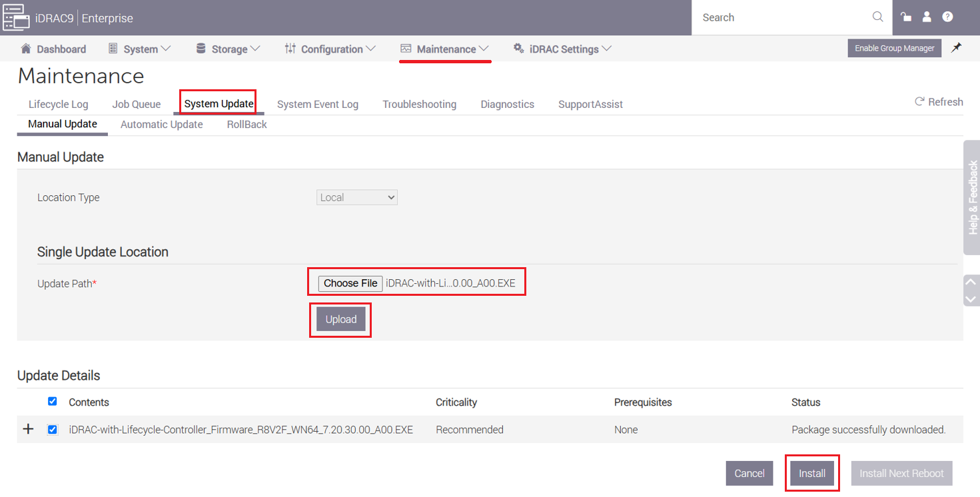
Task: Open System Event Log tab
Action: (318, 105)
